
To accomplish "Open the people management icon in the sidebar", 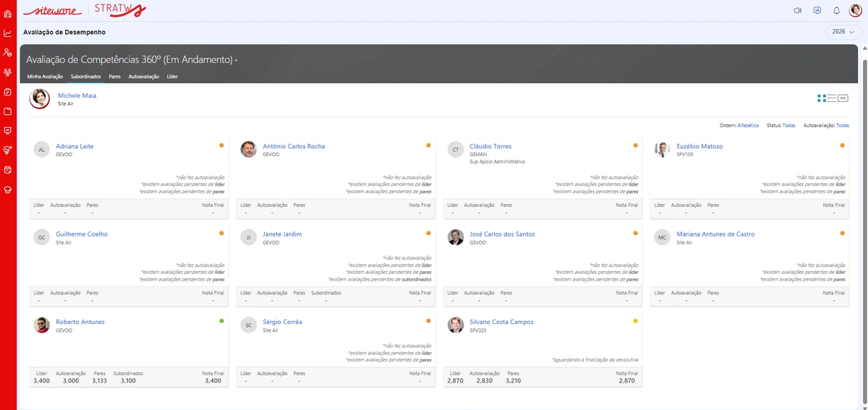I will pyautogui.click(x=8, y=53).
